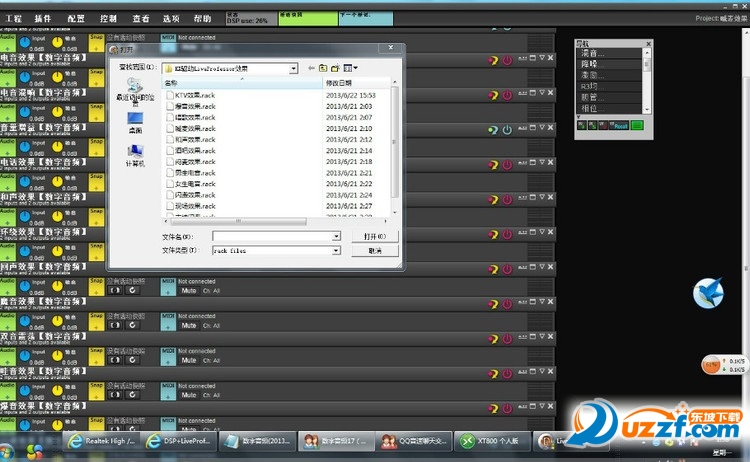Add MIDI via teal MIDI block under 魔音效果
Image resolution: width=750 pixels, height=462 pixels.
(168, 321)
